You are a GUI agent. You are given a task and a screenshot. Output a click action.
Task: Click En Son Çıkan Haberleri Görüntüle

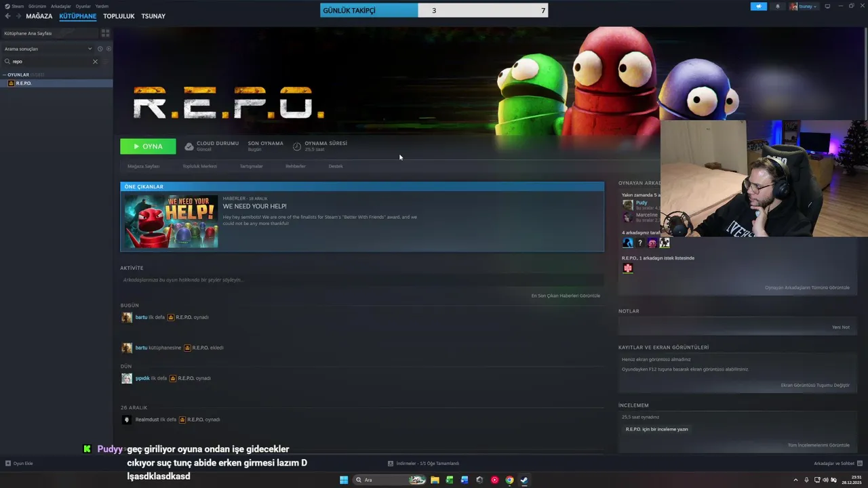point(566,296)
